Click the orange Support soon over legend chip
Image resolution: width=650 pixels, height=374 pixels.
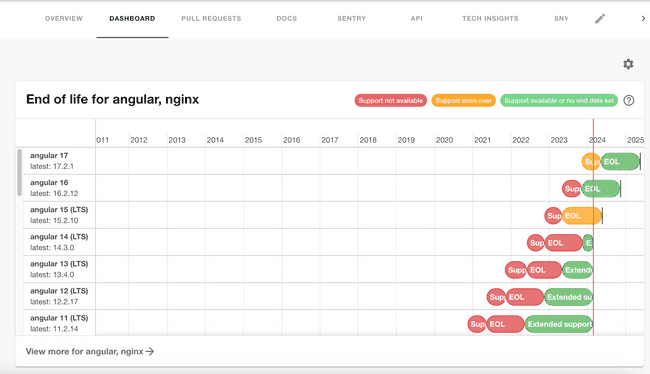[463, 100]
